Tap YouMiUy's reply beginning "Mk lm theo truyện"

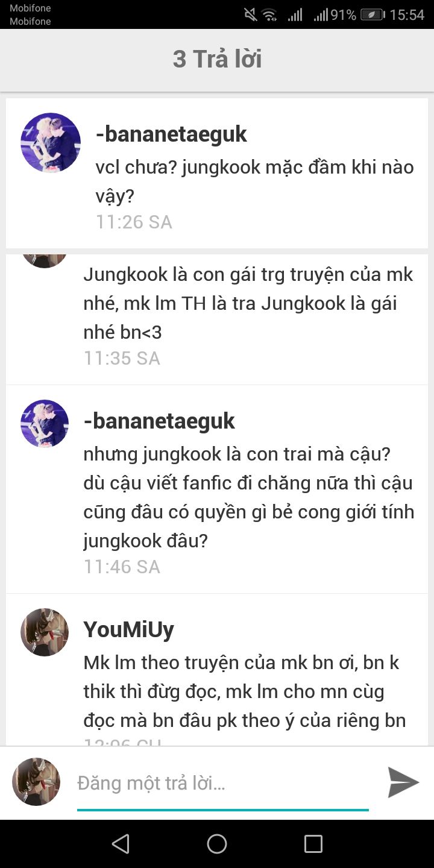point(245,691)
